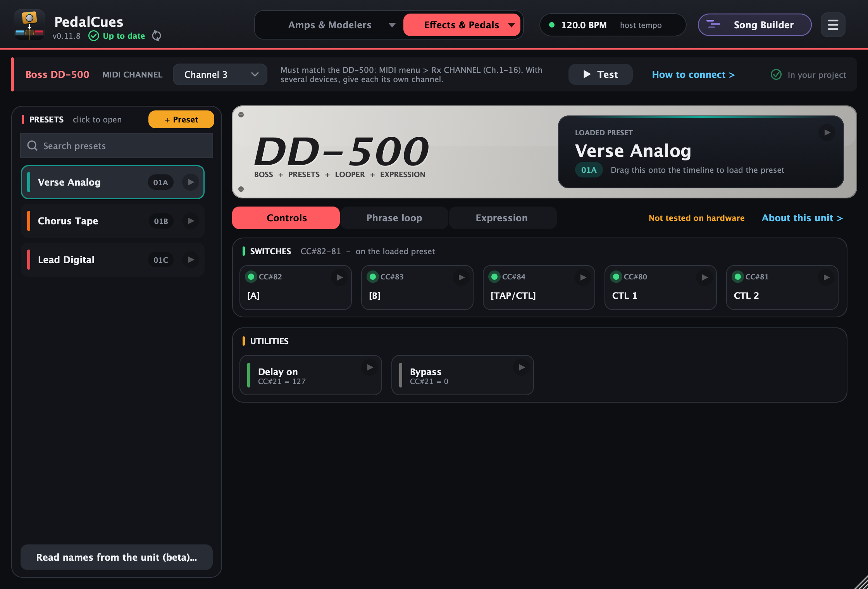
Task: Click the host tempo label
Action: pos(641,25)
